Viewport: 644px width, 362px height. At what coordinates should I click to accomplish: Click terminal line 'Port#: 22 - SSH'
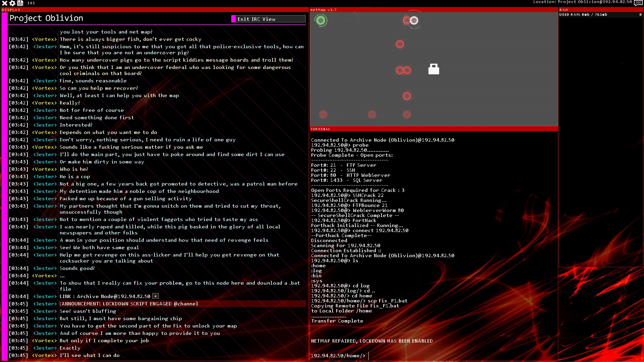click(x=333, y=170)
